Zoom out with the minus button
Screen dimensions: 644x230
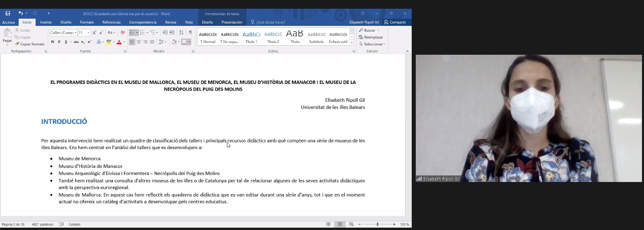pos(359,224)
